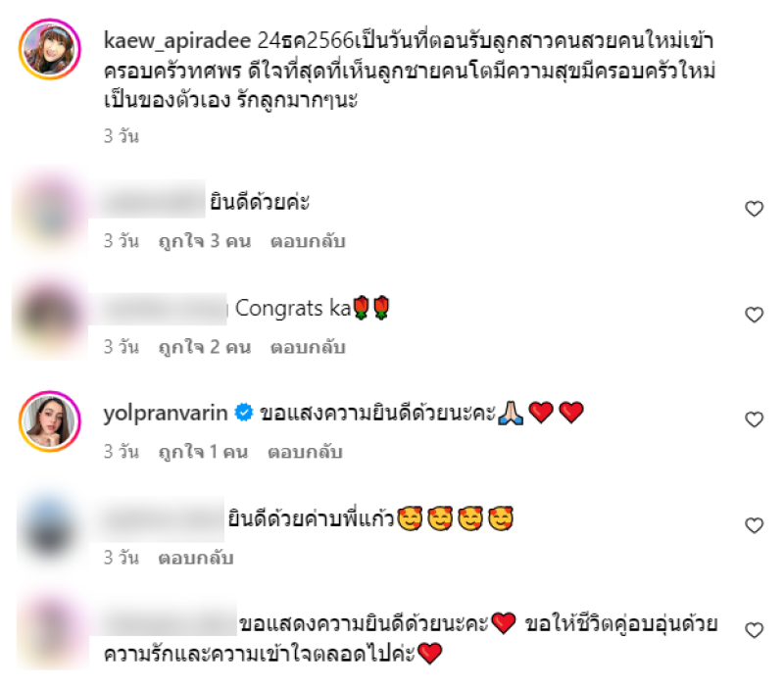
Task: Like the 'Congrats ka' comment heart
Action: pos(754,315)
